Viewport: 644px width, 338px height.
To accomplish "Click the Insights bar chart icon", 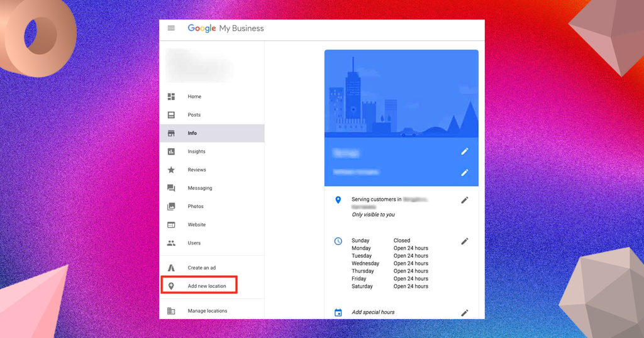I will 171,151.
